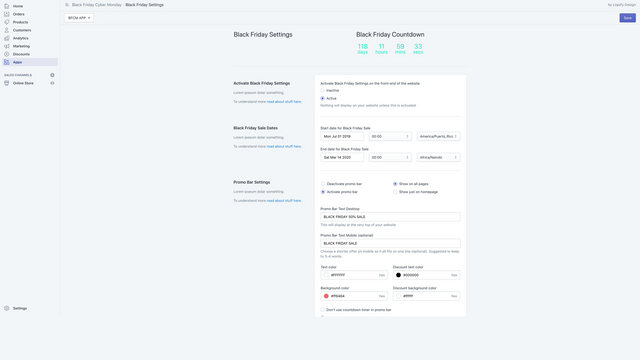Image resolution: width=640 pixels, height=360 pixels.
Task: View Online Store using the eye icon
Action: (52, 83)
